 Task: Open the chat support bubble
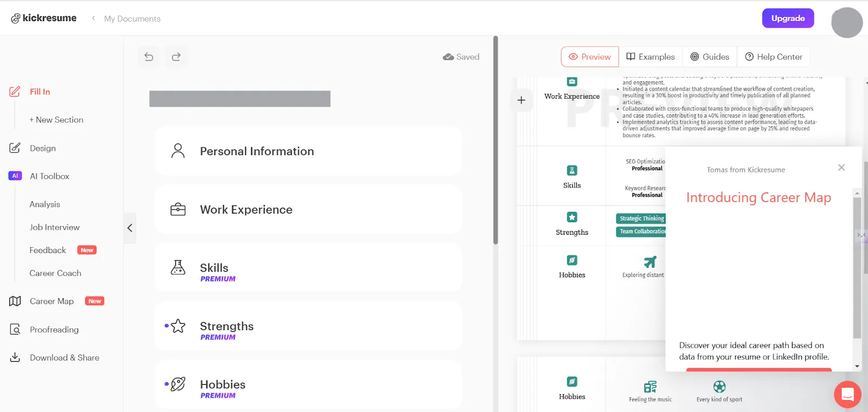pos(847,395)
